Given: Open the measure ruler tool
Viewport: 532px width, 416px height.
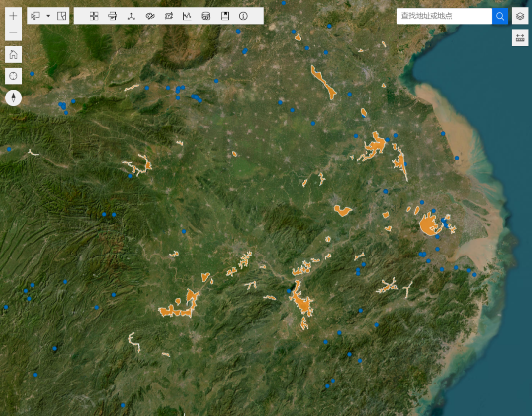Looking at the screenshot, I should pos(520,37).
